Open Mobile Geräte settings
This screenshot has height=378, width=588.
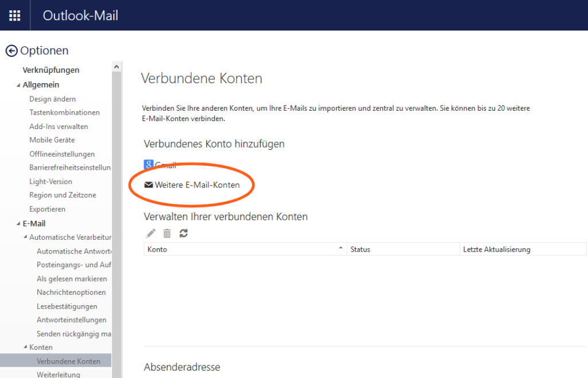click(52, 140)
